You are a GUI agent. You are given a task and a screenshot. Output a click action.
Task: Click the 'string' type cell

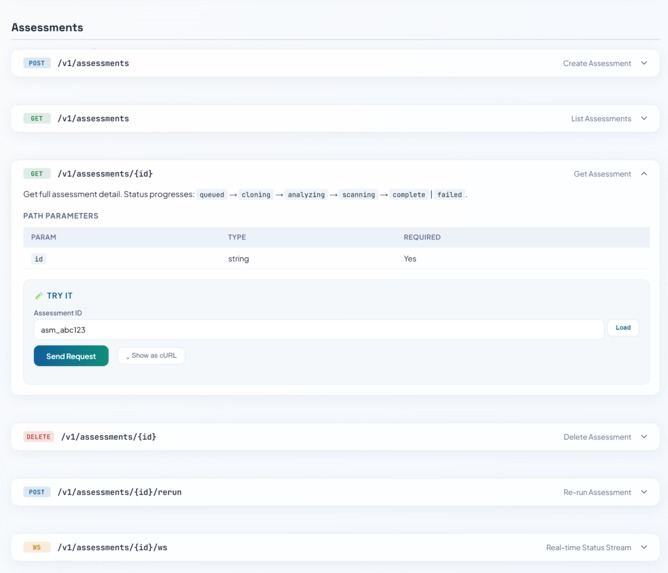[239, 259]
